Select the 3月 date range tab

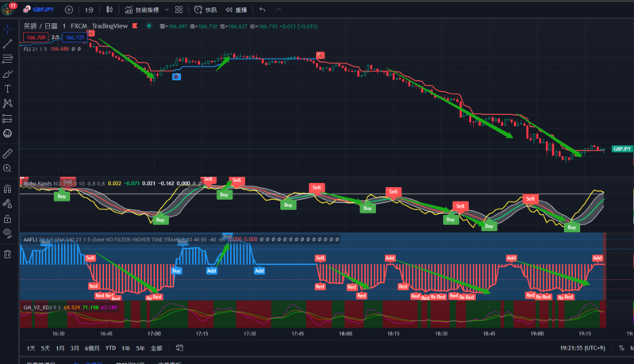(75, 348)
